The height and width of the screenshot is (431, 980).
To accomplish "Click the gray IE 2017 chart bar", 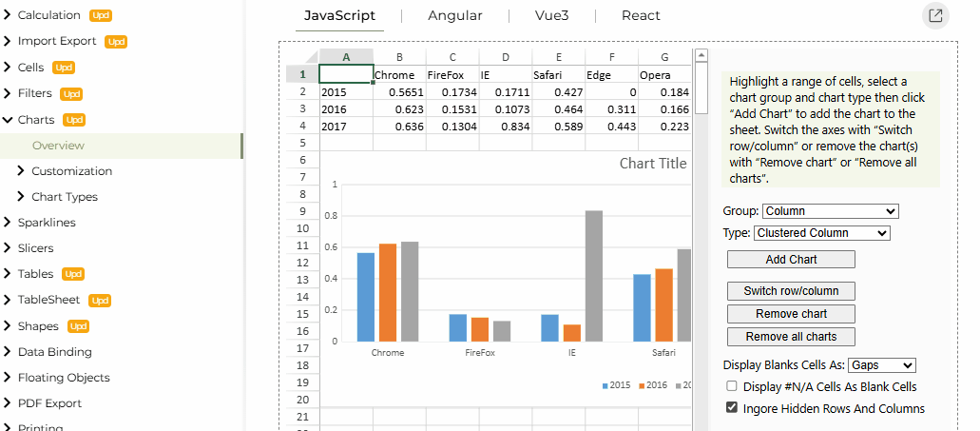I will point(593,275).
